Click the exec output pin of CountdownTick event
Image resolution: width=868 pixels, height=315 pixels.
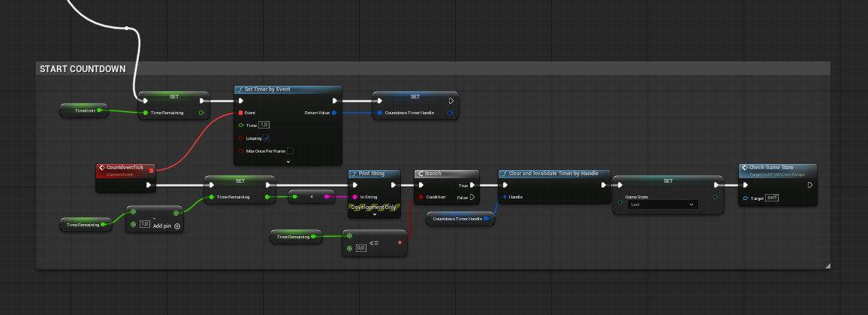click(149, 185)
